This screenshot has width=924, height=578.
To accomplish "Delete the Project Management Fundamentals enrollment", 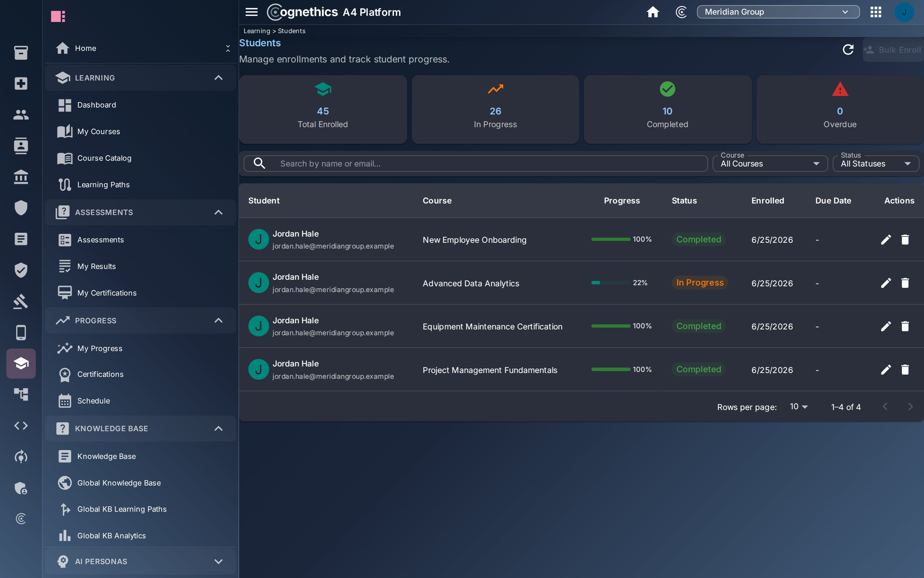I will [x=905, y=370].
